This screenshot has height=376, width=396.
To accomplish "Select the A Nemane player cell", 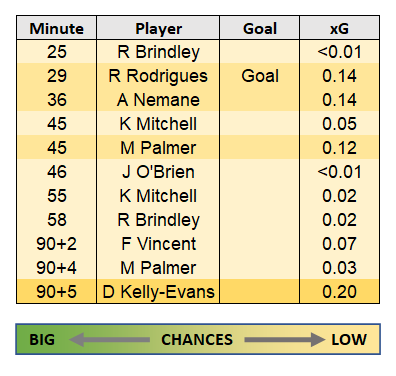I will (158, 100).
